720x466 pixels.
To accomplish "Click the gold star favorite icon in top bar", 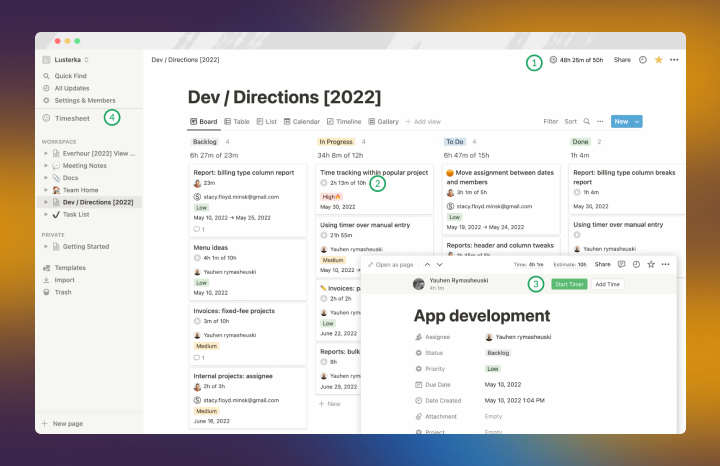I will coord(658,60).
